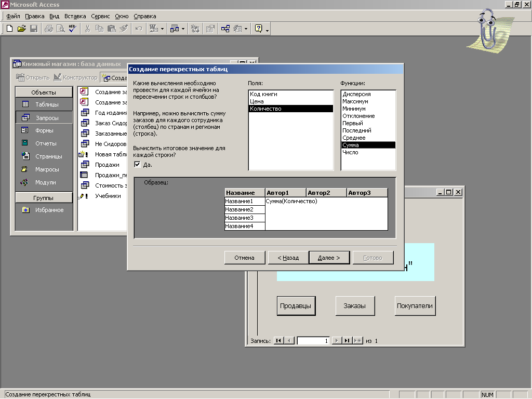Select Макросы in Objects panel
This screenshot has height=399, width=532.
click(x=44, y=169)
